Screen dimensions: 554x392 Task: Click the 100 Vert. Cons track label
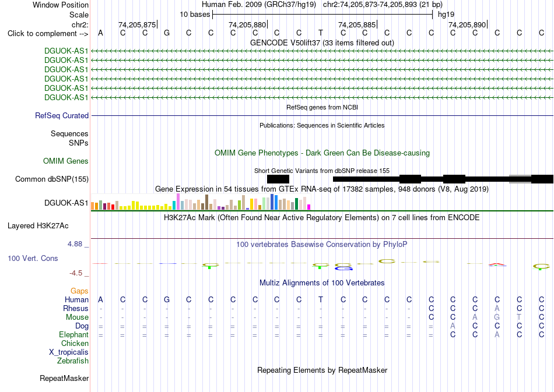point(33,259)
